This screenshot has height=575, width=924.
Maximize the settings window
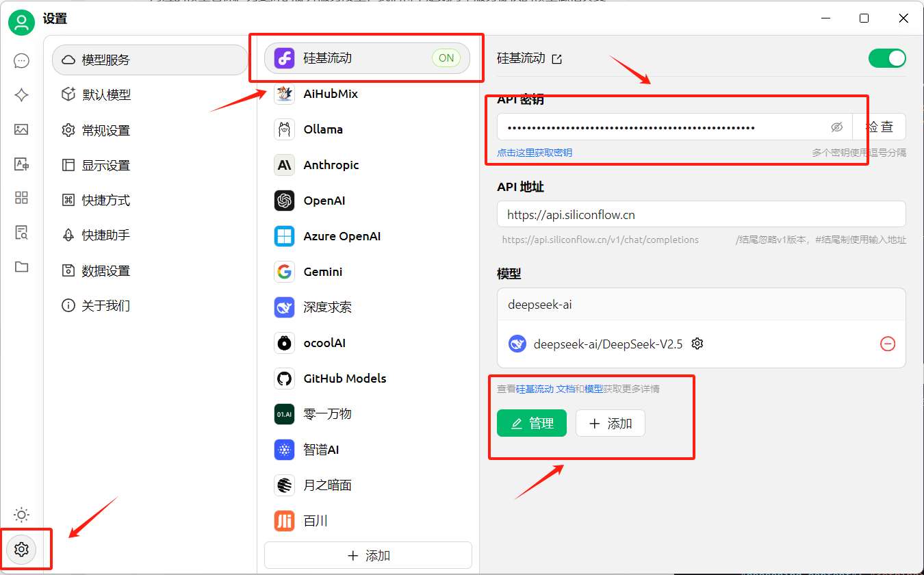point(864,18)
